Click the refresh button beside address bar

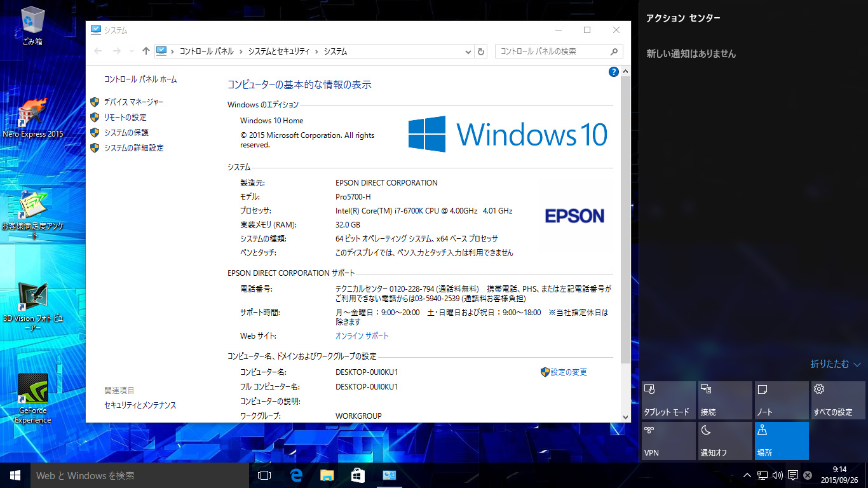[x=481, y=51]
